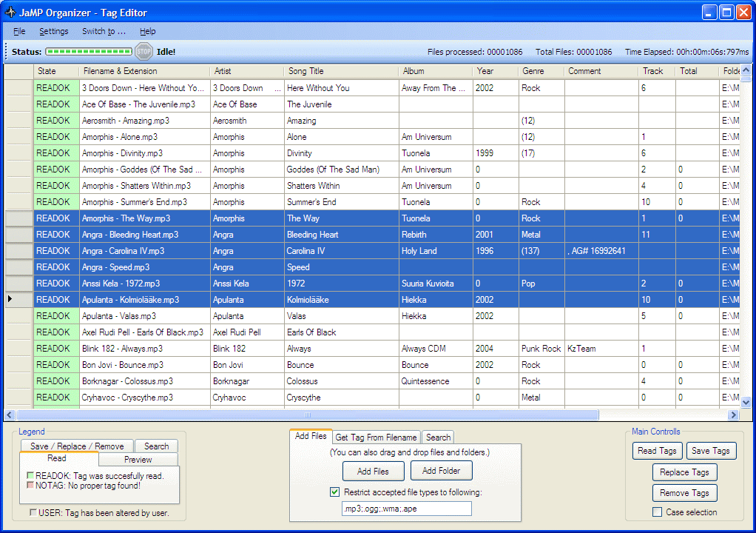Click the current-row arrow beside Apulanta - Kolmiolääke
The width and height of the screenshot is (756, 533).
coord(10,300)
